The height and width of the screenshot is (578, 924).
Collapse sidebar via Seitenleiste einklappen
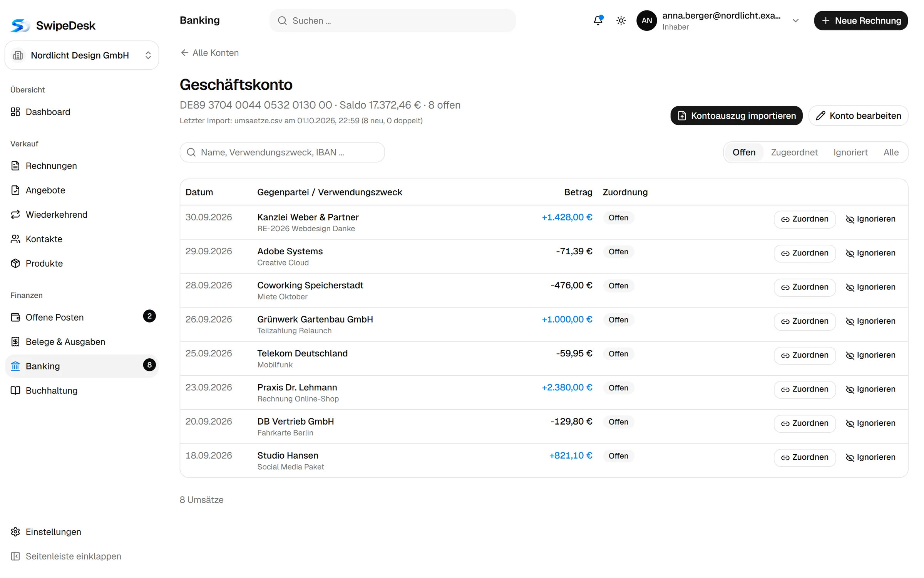click(x=82, y=556)
